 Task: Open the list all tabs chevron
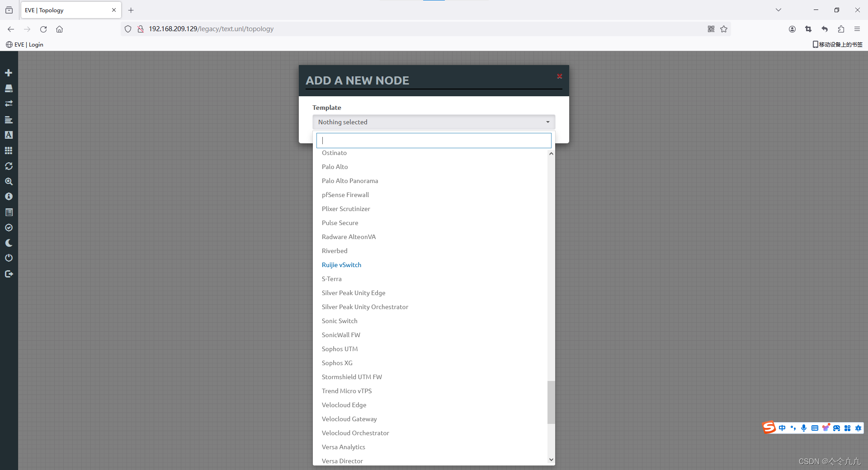[x=778, y=10]
